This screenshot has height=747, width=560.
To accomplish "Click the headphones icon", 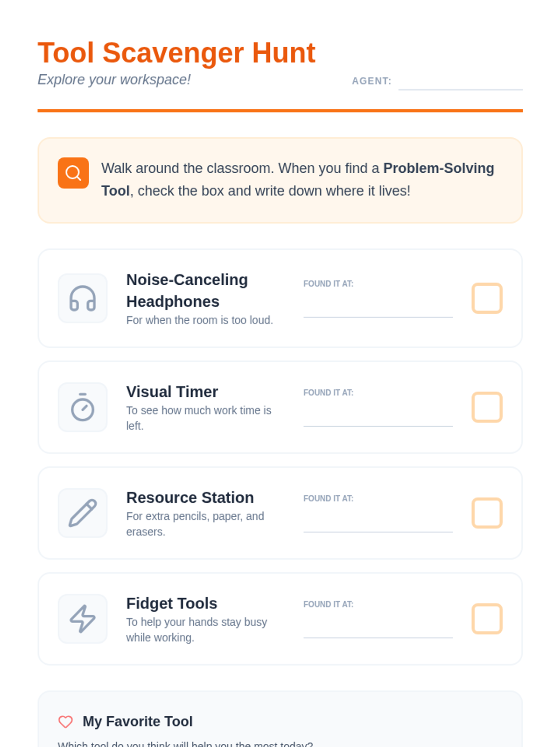I will pyautogui.click(x=83, y=298).
